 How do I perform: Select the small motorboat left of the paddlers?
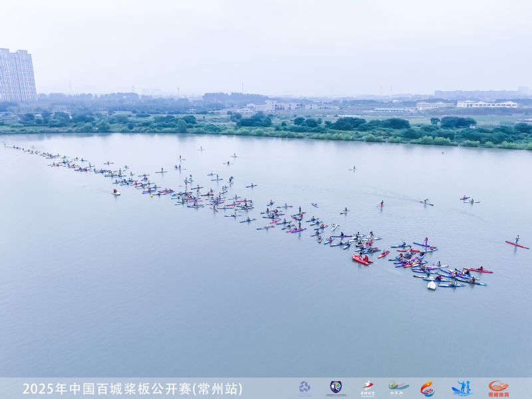click(x=116, y=192)
